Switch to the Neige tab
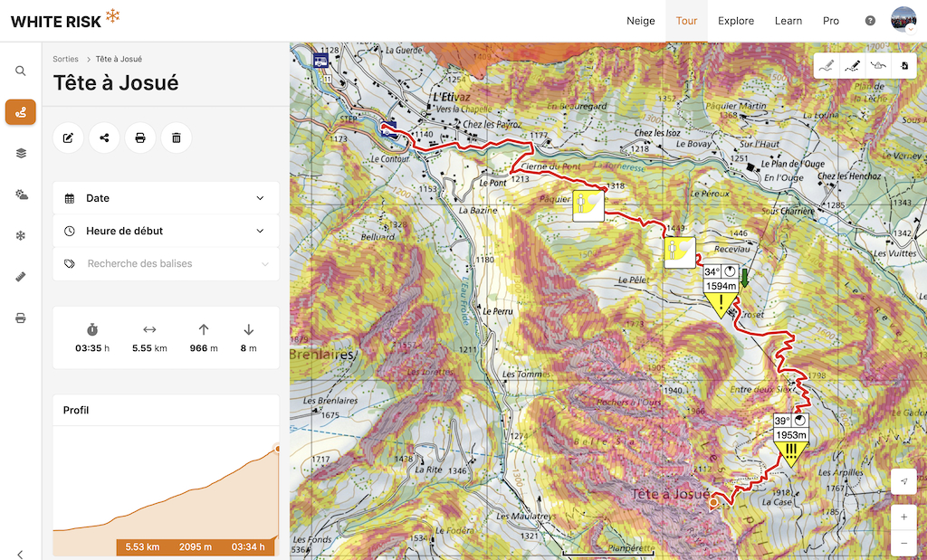927x560 pixels. coord(641,21)
